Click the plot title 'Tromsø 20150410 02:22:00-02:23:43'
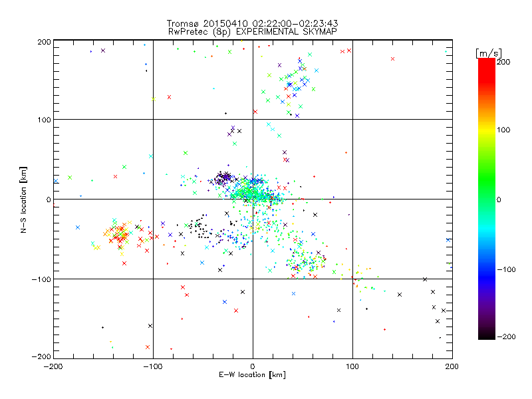The height and width of the screenshot is (399, 532). click(252, 23)
